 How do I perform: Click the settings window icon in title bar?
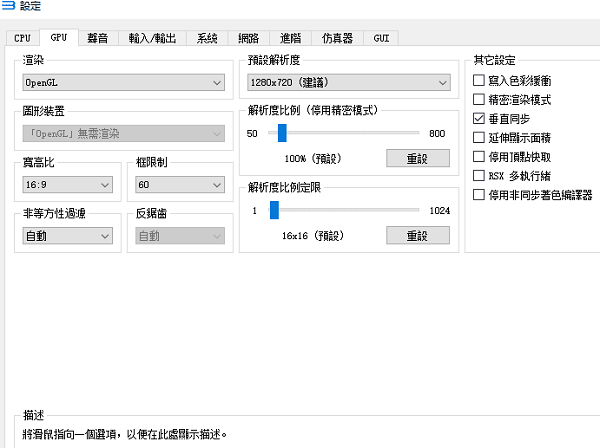(9, 7)
